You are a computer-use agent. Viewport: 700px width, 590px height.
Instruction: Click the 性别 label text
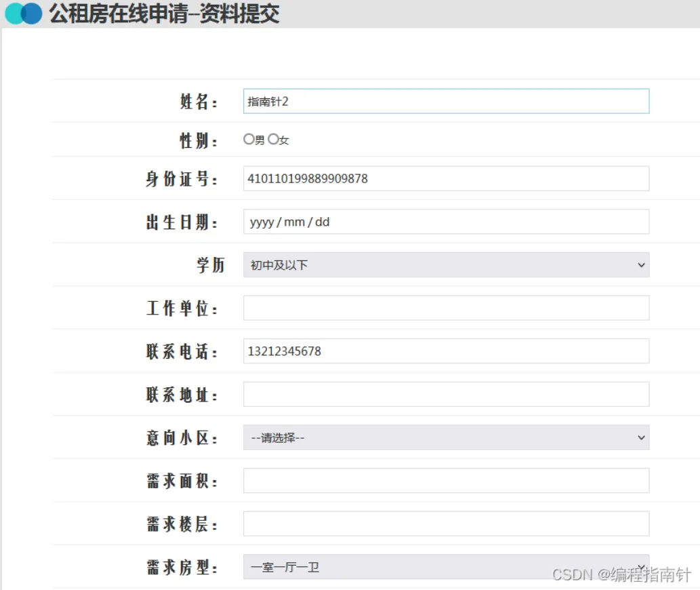[199, 140]
